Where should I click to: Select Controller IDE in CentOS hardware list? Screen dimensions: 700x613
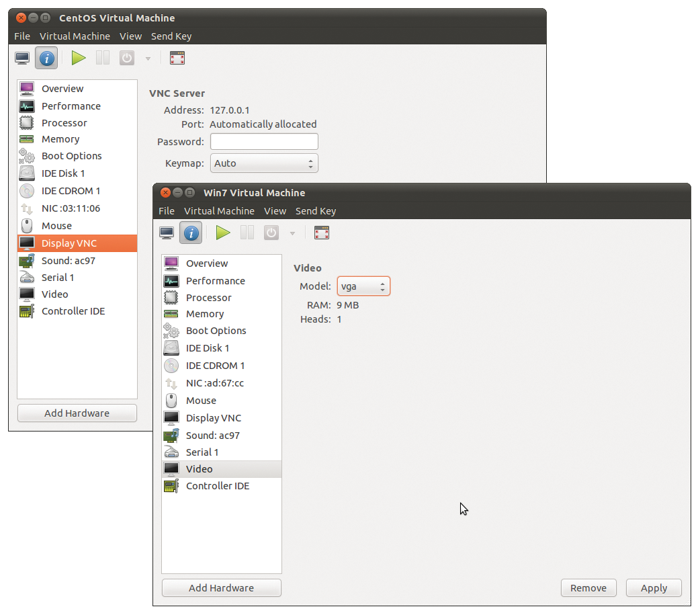pos(77,311)
